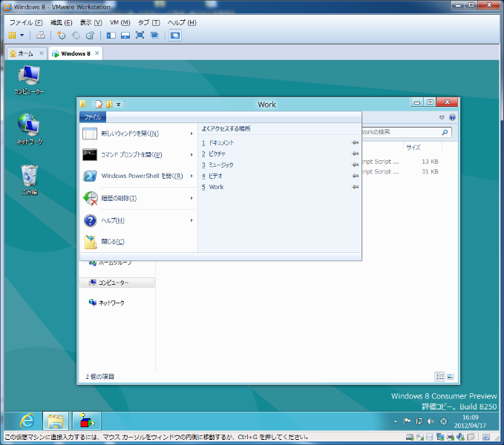Image resolution: width=504 pixels, height=445 pixels.
Task: Unpin the Work entry from frequent places
Action: tap(355, 187)
